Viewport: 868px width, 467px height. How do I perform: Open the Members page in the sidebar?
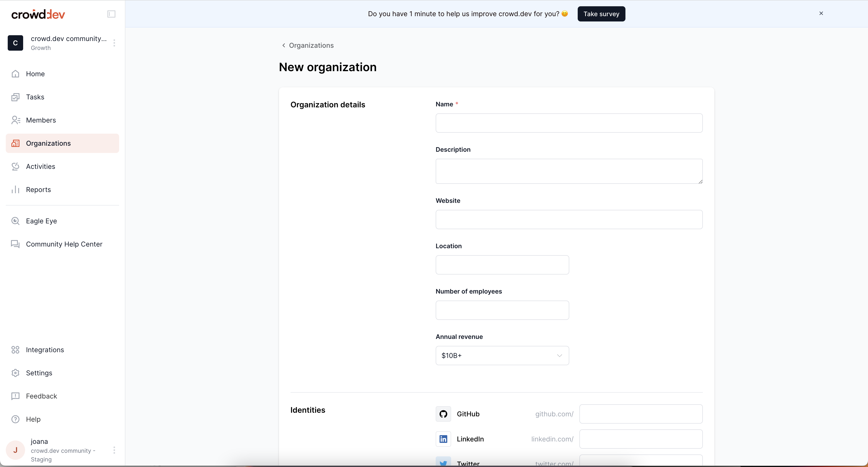pos(41,120)
